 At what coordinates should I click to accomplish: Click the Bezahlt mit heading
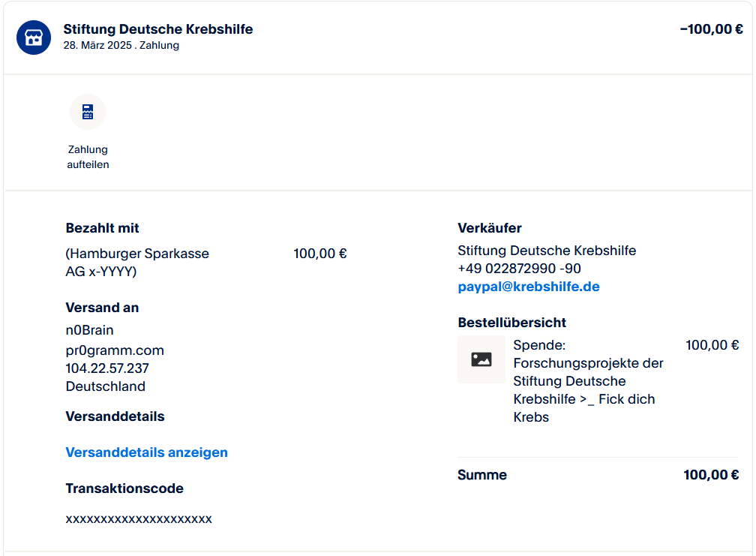point(103,228)
